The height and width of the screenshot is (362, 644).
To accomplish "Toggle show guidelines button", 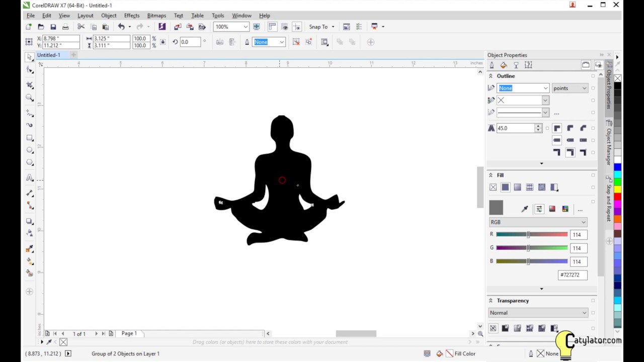I will 296,27.
